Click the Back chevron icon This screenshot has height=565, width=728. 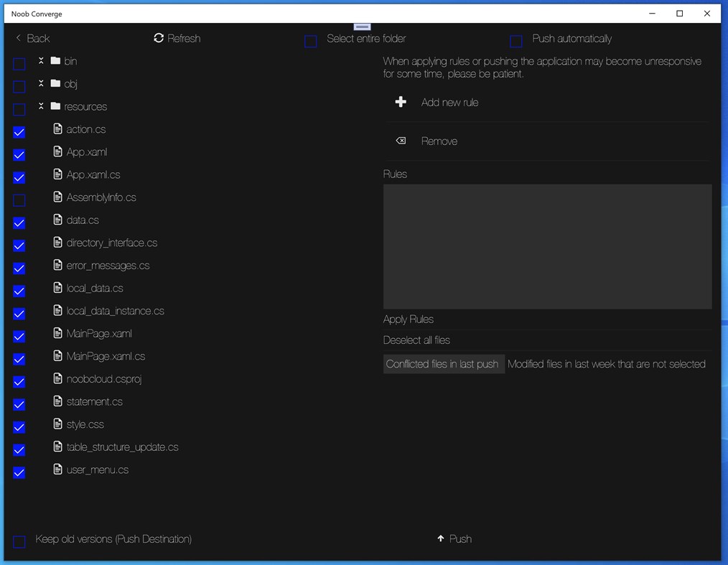point(19,38)
